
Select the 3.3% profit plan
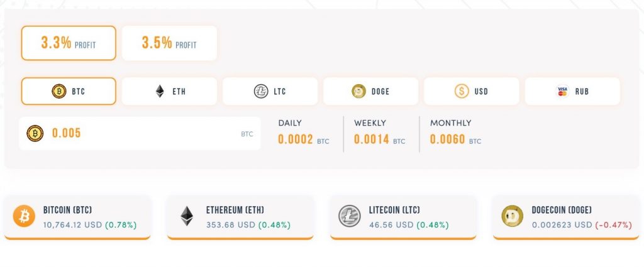(69, 43)
